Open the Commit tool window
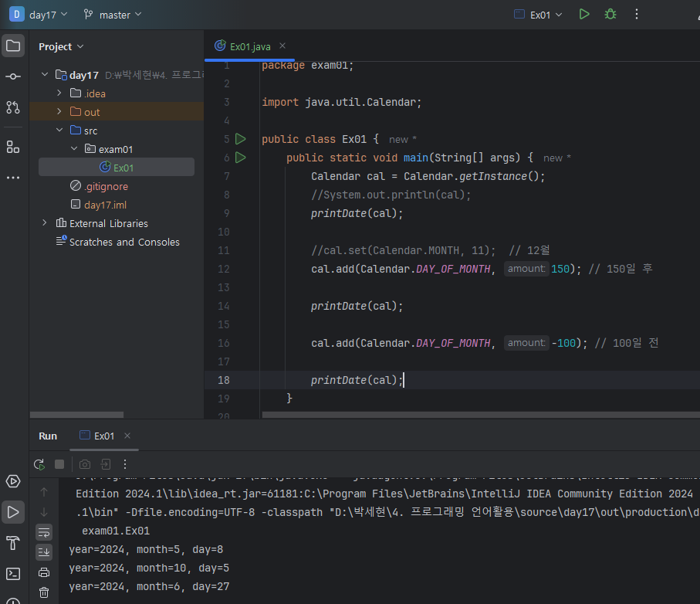The width and height of the screenshot is (700, 604). (x=13, y=76)
